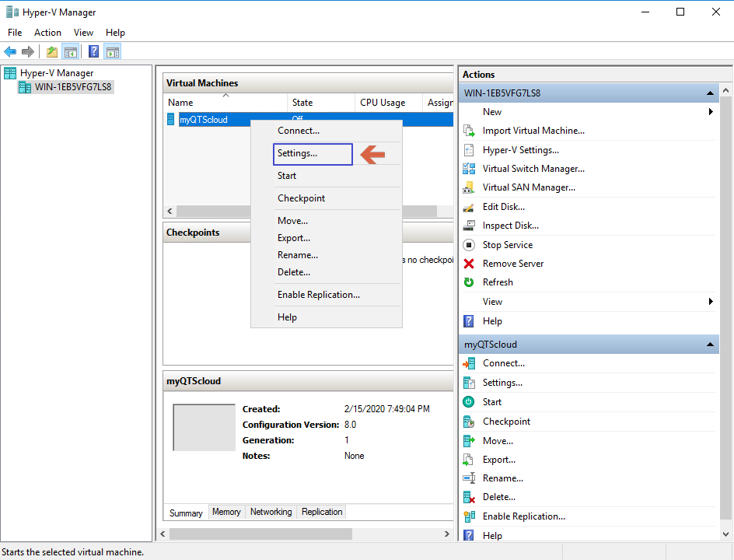Choose Settings... from the context menu
734x560 pixels.
point(327,153)
